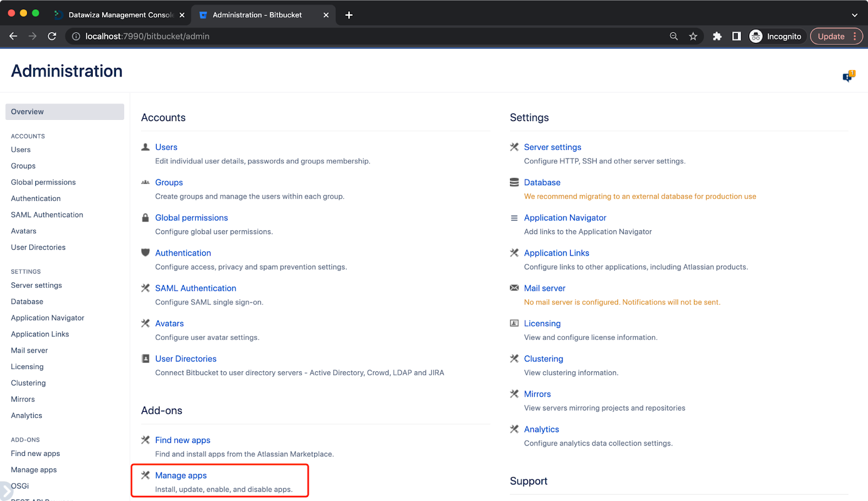Open Global permissions in the sidebar
This screenshot has height=501, width=868.
(x=43, y=182)
